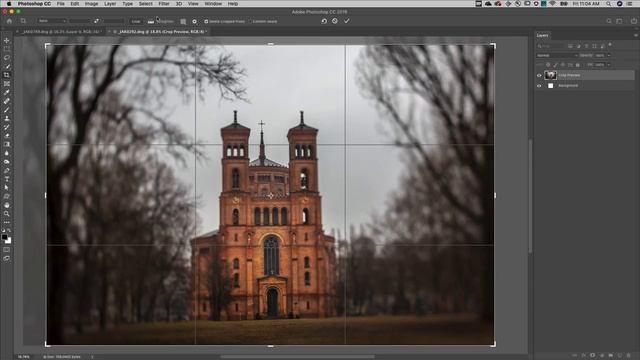Swap foreground and background colors
640x360 pixels.
click(x=9, y=231)
